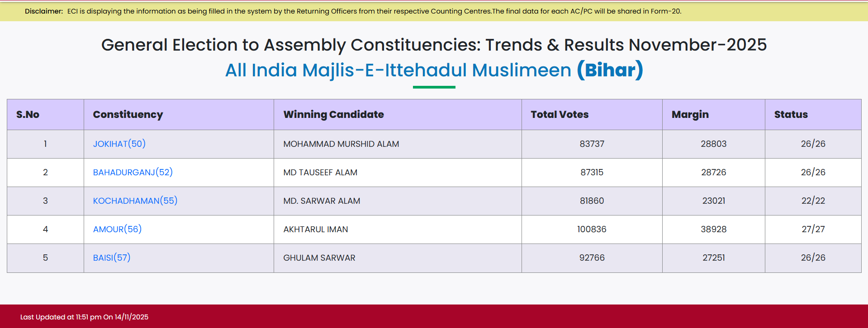This screenshot has width=868, height=328.
Task: Click the AKHTARUL IMAN candidate cell
Action: (x=315, y=230)
